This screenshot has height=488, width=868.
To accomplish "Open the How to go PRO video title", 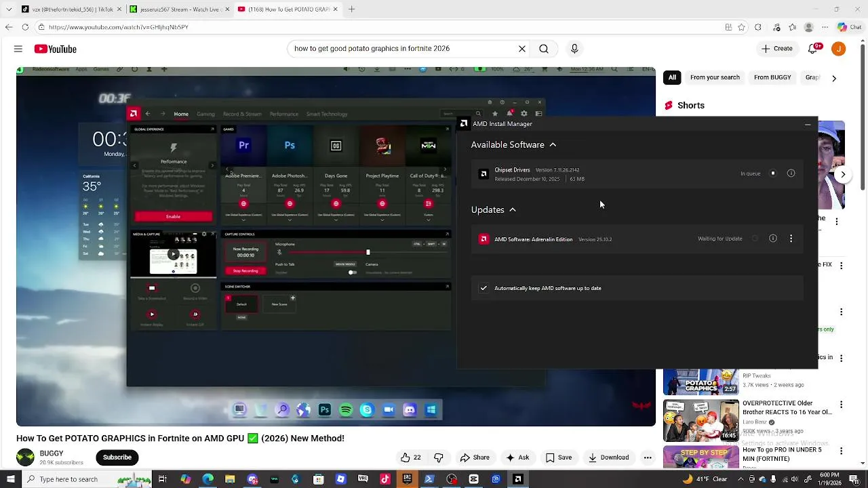I will (782, 454).
